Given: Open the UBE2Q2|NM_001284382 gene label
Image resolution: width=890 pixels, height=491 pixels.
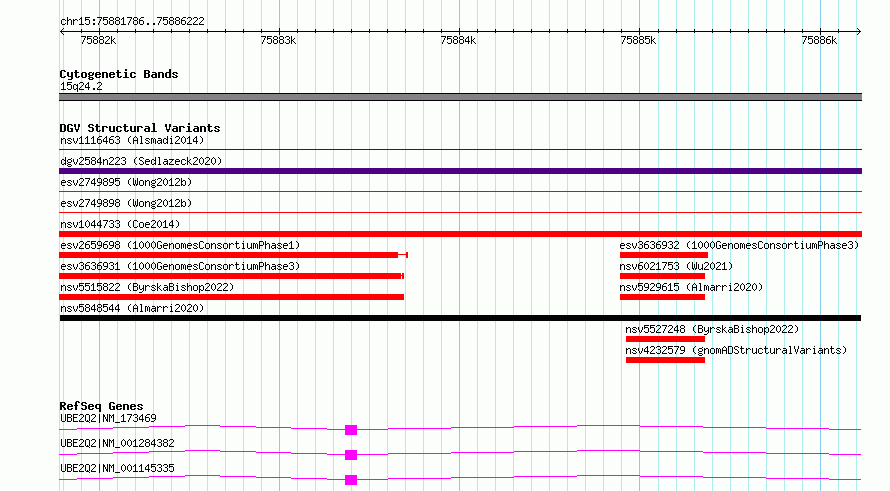Looking at the screenshot, I should coord(117,443).
